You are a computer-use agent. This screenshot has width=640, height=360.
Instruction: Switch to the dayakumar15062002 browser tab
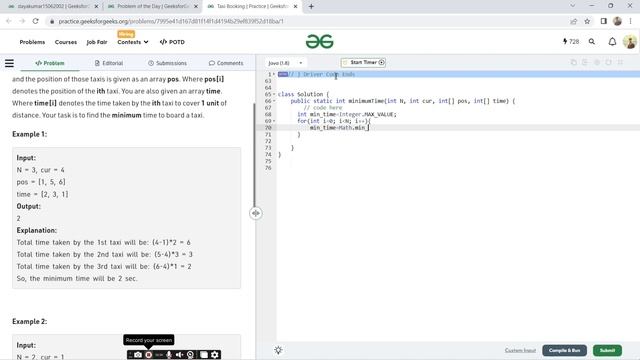point(52,7)
